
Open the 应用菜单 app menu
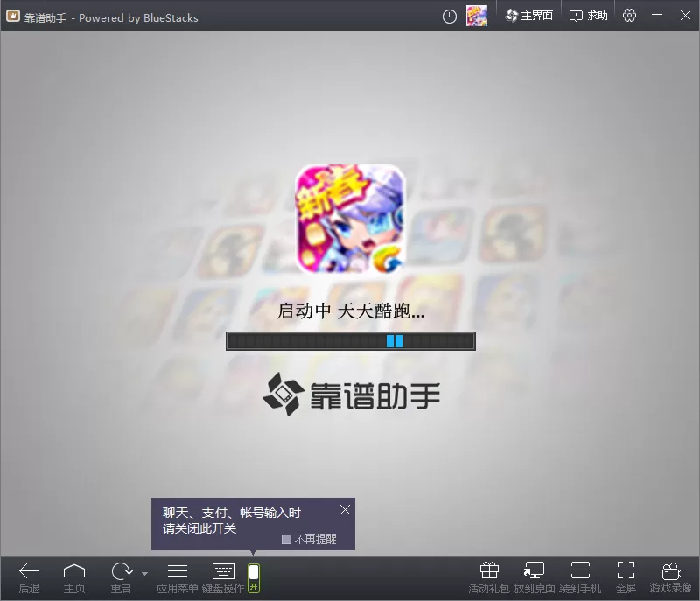click(x=178, y=577)
